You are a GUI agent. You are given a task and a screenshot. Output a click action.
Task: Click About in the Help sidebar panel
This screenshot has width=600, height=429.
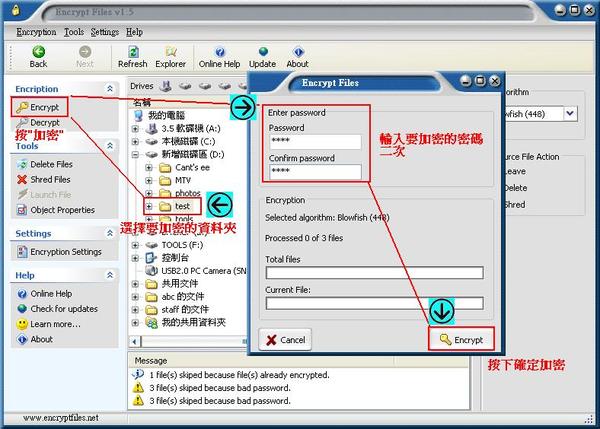point(35,339)
